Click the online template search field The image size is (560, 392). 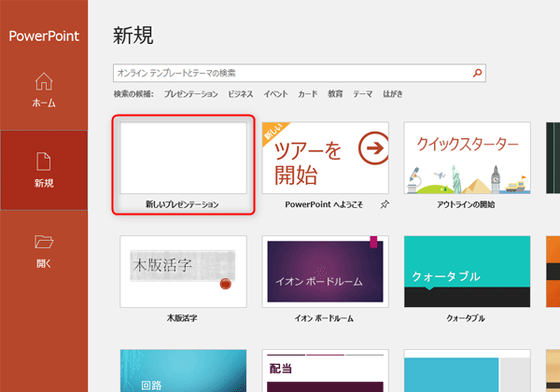pyautogui.click(x=300, y=73)
